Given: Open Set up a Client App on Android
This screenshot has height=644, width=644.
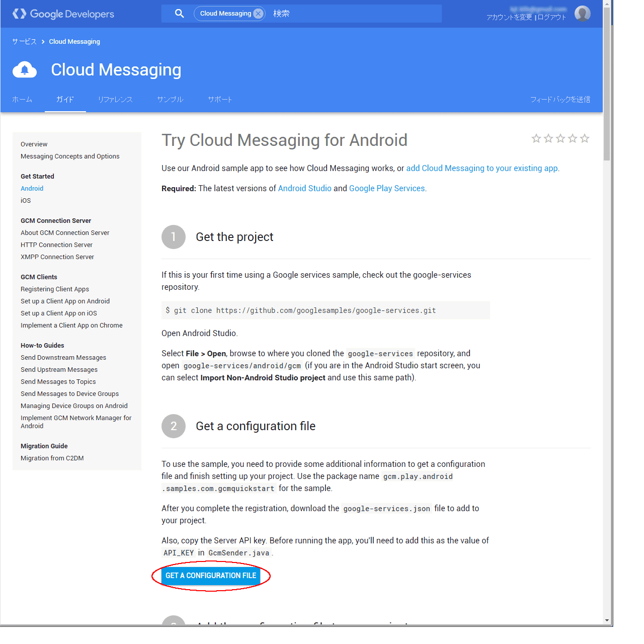Looking at the screenshot, I should (x=65, y=301).
